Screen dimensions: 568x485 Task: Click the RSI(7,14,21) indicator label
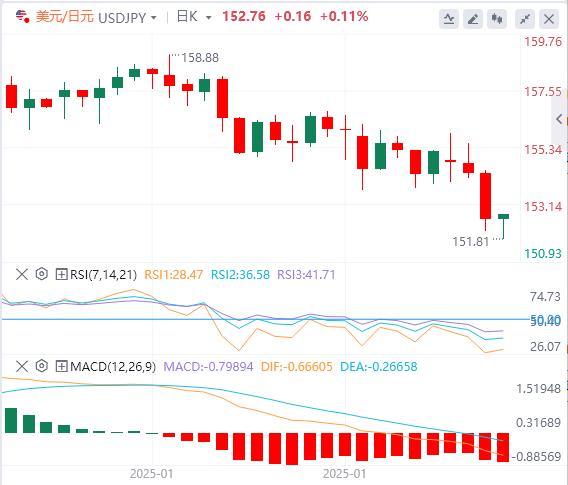tap(103, 275)
